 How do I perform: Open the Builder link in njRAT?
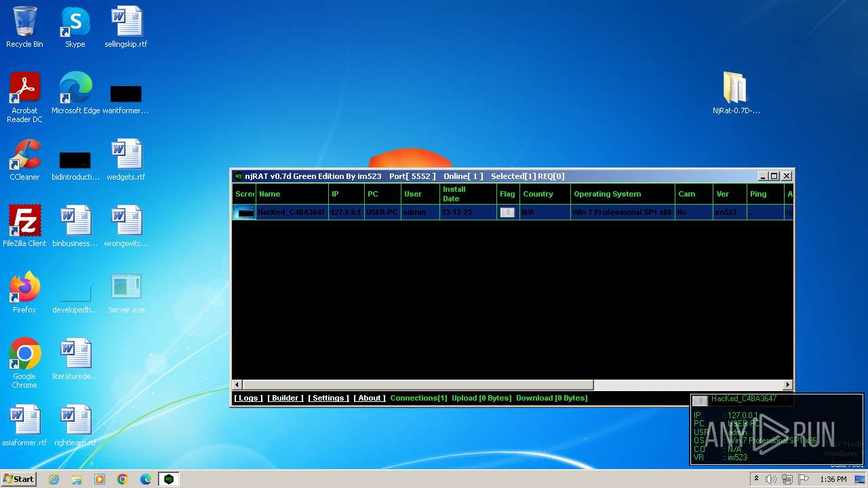[285, 399]
